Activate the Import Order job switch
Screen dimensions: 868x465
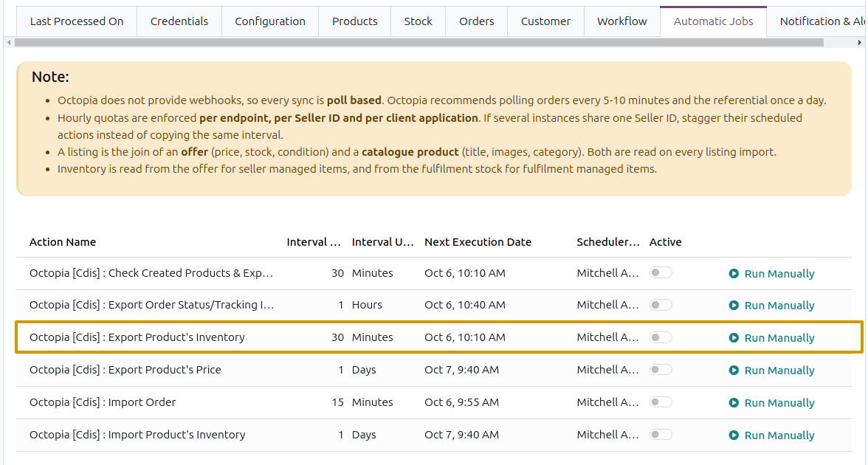(661, 402)
